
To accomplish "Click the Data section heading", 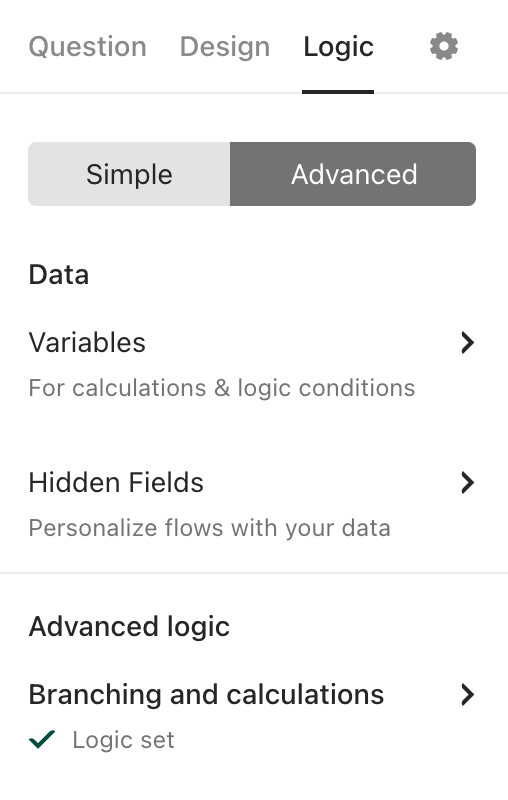I will point(59,274).
